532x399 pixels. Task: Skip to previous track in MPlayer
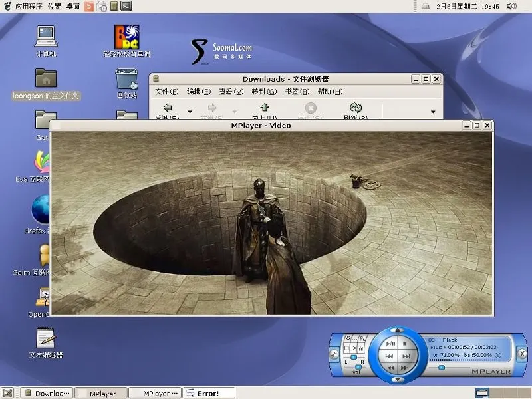389,356
